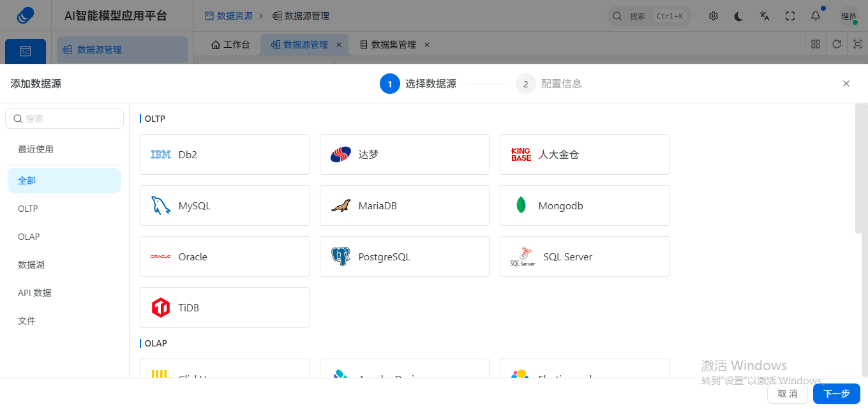Filter data sources by OLAP

(64, 237)
